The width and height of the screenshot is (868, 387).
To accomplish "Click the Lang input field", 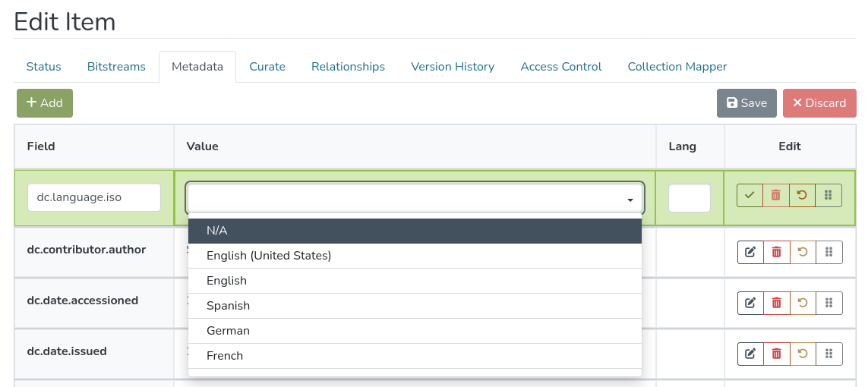I will (689, 198).
